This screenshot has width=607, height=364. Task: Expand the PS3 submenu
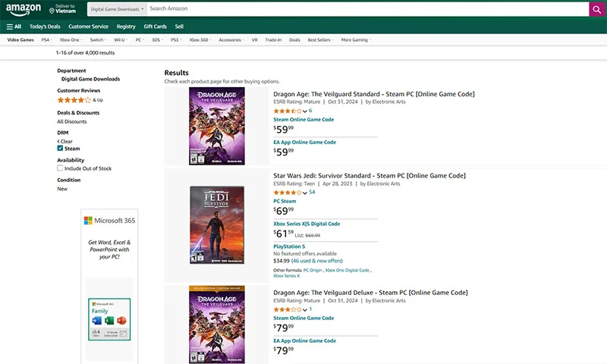coord(176,40)
